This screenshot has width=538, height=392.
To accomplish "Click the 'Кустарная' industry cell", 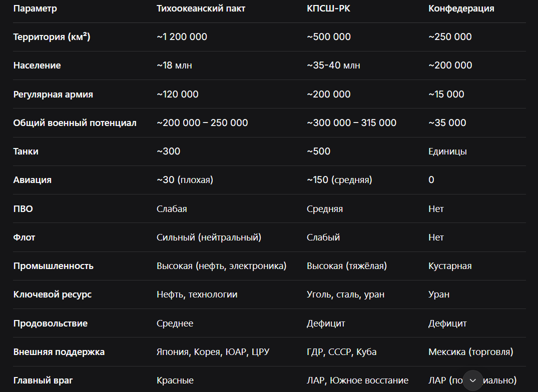I will point(450,266).
